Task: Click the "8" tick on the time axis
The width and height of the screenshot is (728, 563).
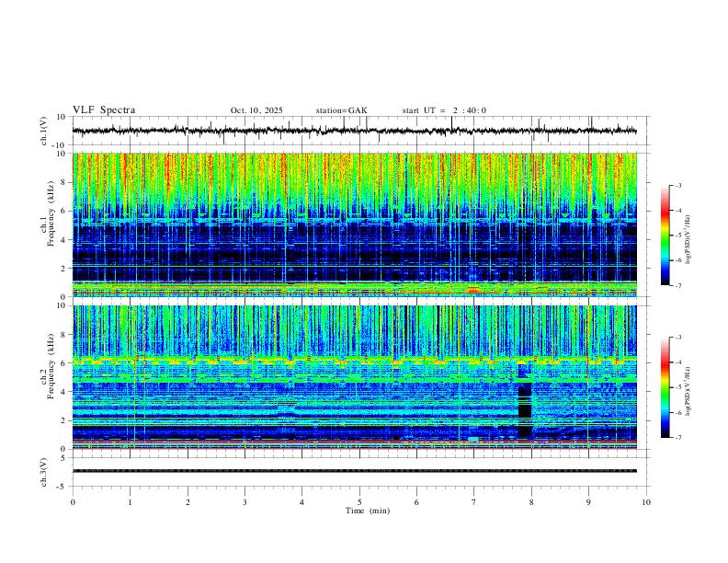Action: click(x=531, y=502)
